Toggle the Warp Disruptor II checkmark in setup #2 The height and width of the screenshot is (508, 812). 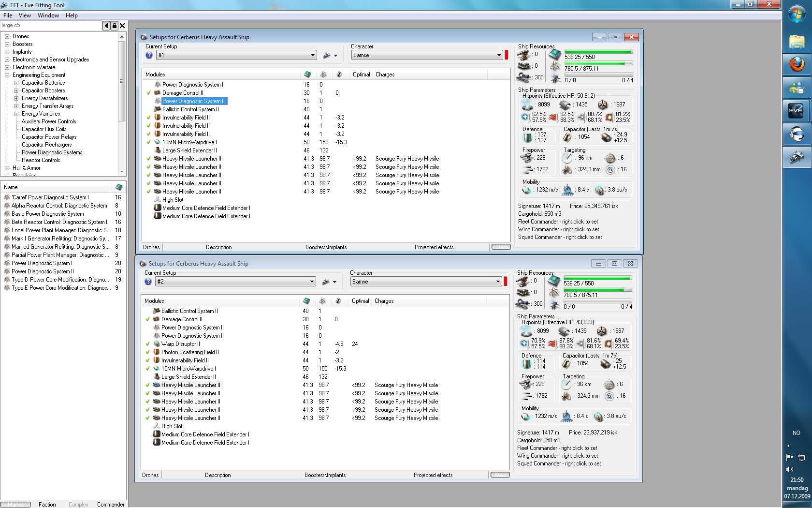[x=147, y=344]
